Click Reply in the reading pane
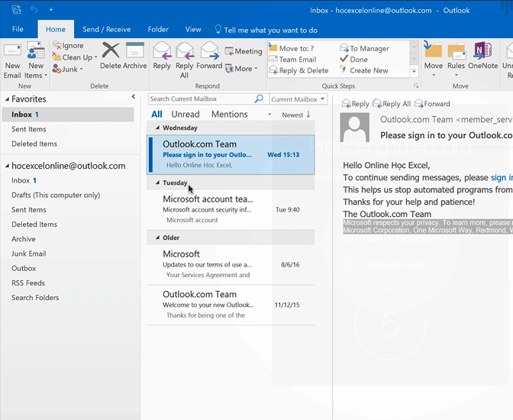This screenshot has width=513, height=420. [356, 104]
